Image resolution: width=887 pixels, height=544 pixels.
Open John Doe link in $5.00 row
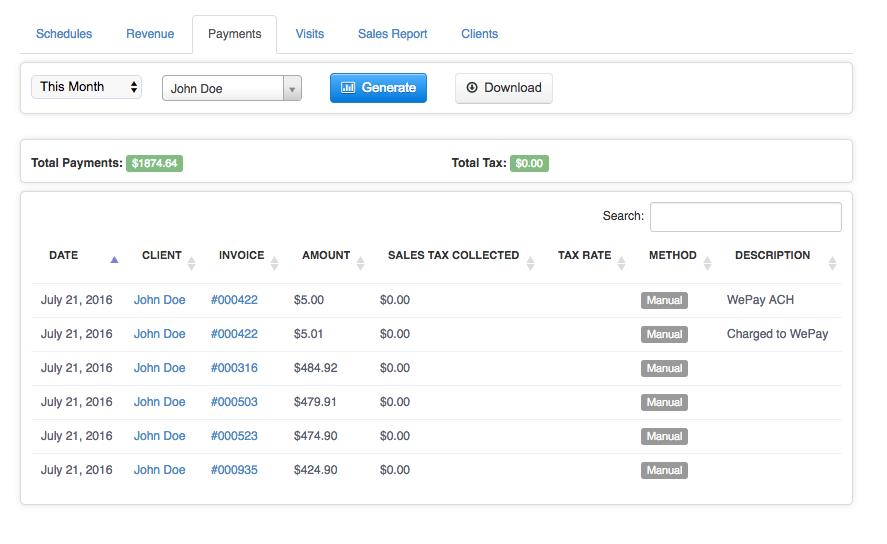pos(160,300)
